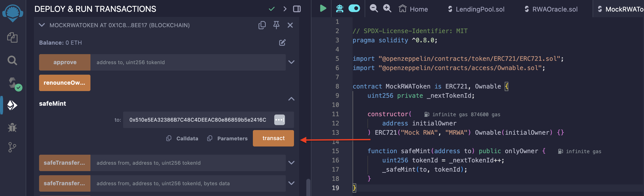Click the edit icon next to Balance
The width and height of the screenshot is (644, 196).
282,43
